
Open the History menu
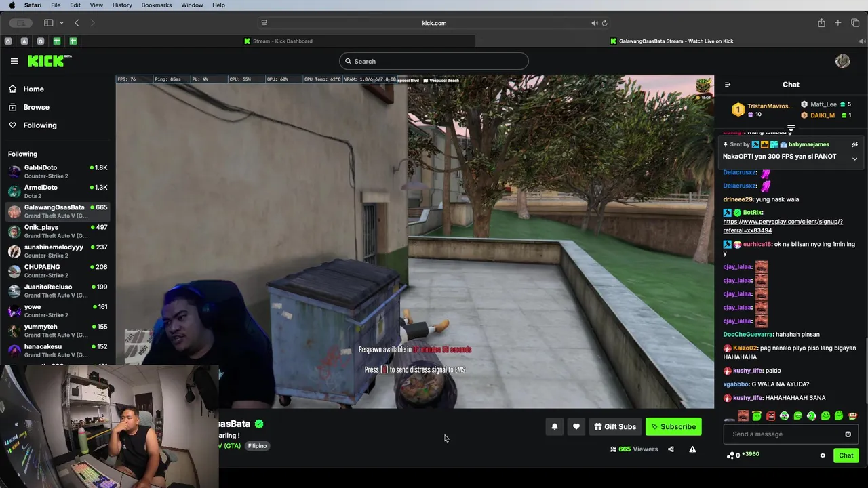[x=122, y=5]
